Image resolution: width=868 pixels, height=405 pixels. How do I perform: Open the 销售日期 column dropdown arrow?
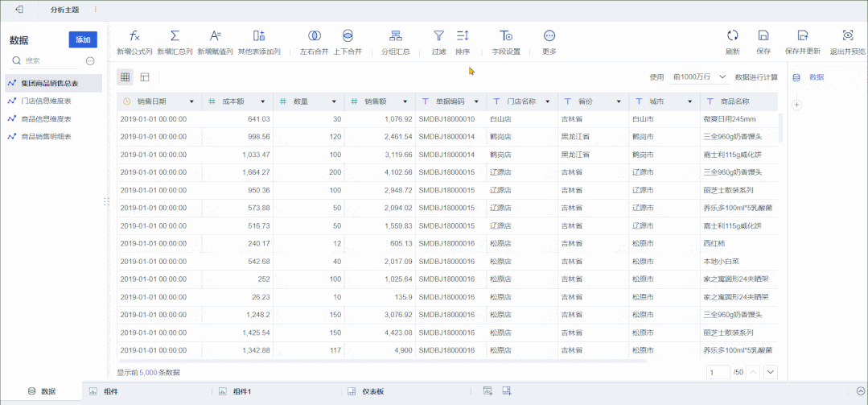point(191,102)
